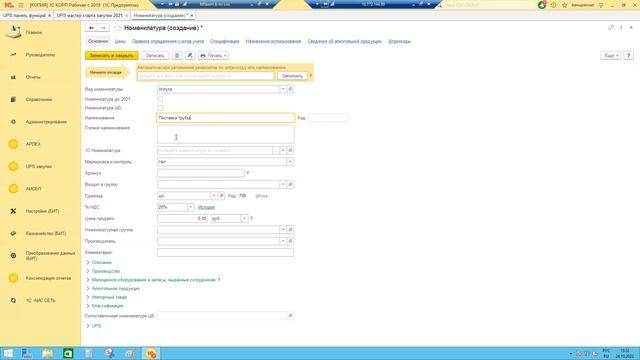The height and width of the screenshot is (360, 640).
Task: Open the Входит в группу linked item icon
Action: tap(290, 184)
